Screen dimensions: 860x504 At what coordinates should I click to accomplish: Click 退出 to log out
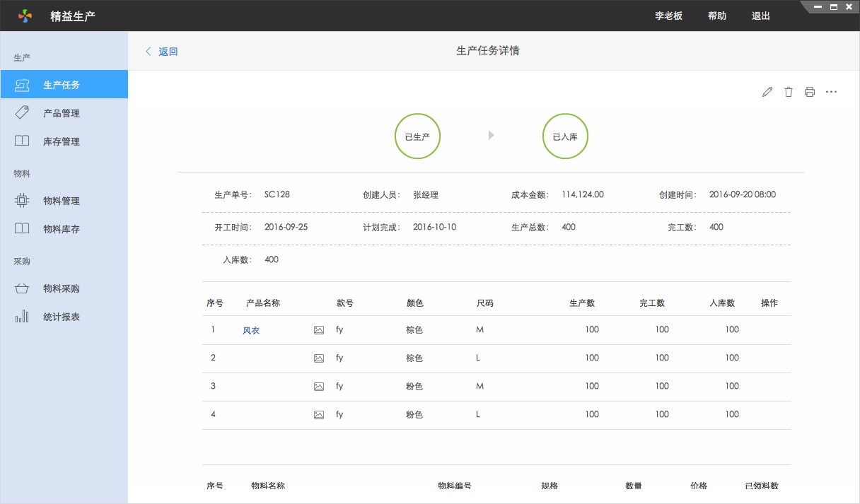[x=760, y=16]
